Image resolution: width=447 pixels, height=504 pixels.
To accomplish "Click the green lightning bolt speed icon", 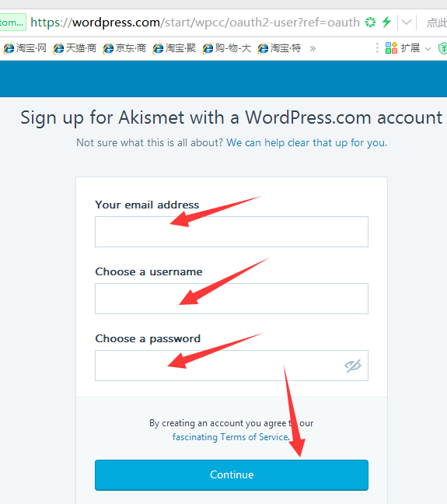I will (x=386, y=22).
